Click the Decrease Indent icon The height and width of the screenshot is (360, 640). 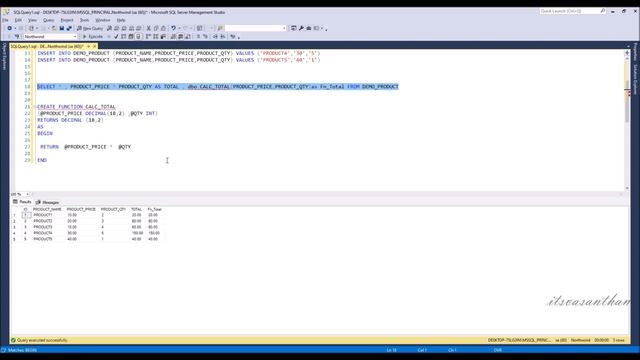pos(215,37)
